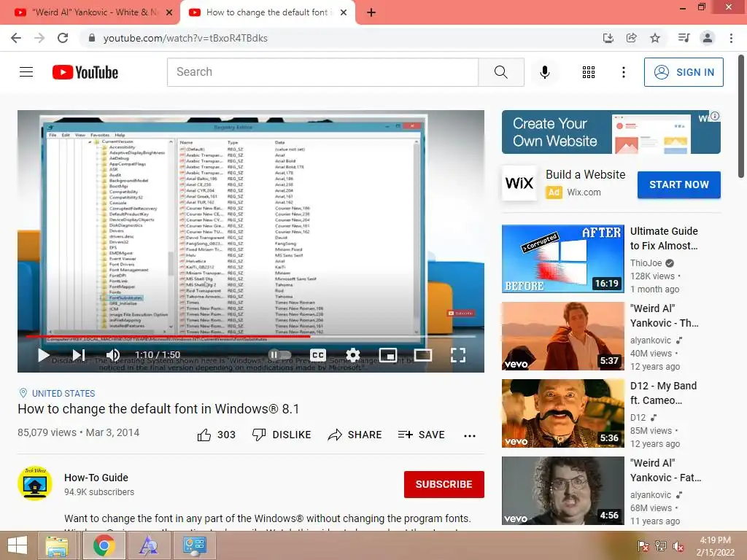Click the UNITED STATES location link
Screen dimensions: 747x560
pos(63,393)
